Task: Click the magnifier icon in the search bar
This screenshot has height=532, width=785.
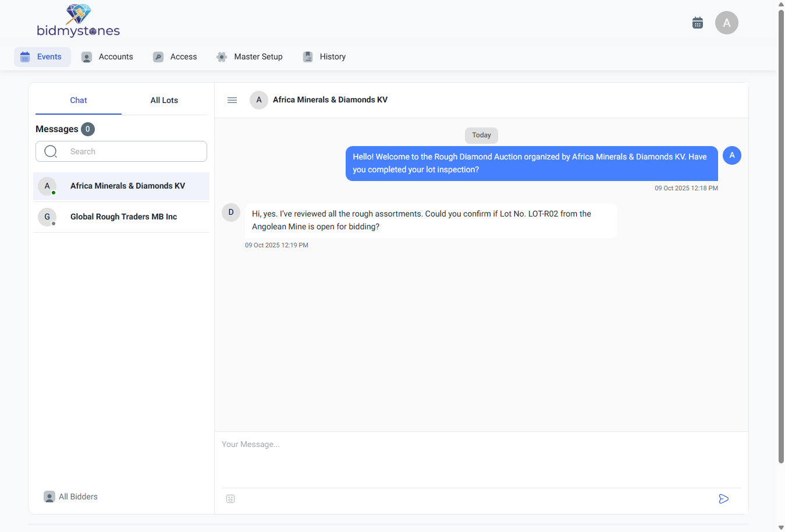Action: 51,151
